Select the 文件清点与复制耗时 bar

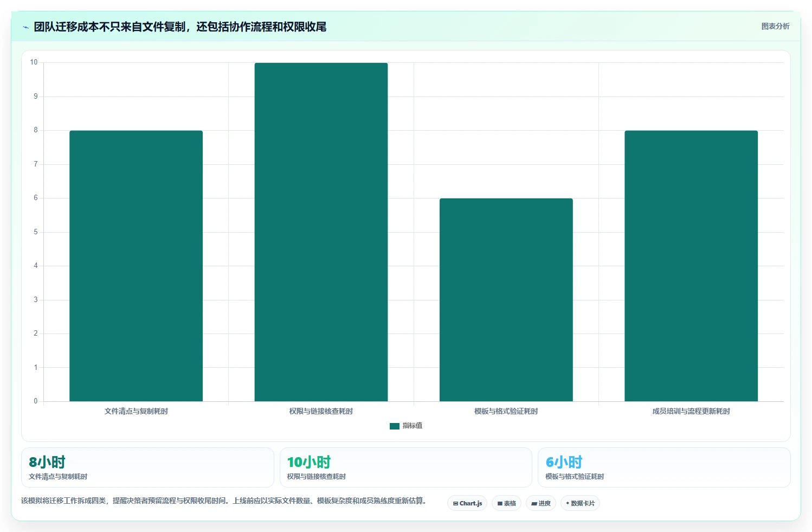coord(136,266)
